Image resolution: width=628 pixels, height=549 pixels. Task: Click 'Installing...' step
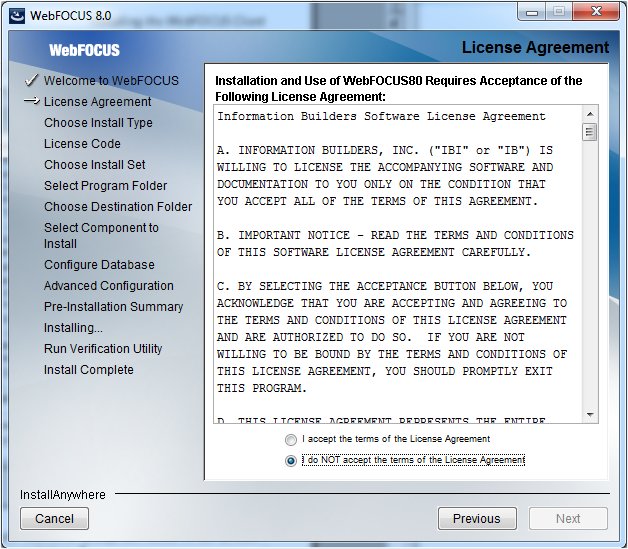[x=73, y=328]
